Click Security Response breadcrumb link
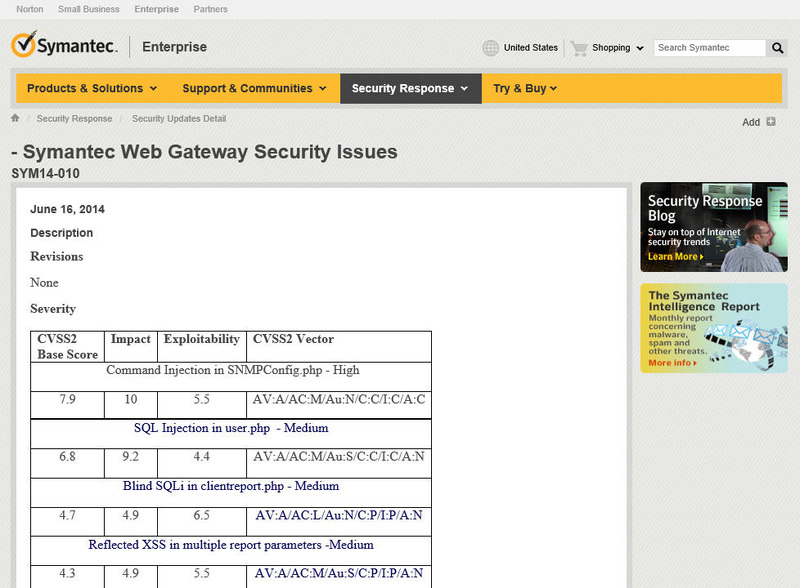This screenshot has height=588, width=800. (74, 119)
